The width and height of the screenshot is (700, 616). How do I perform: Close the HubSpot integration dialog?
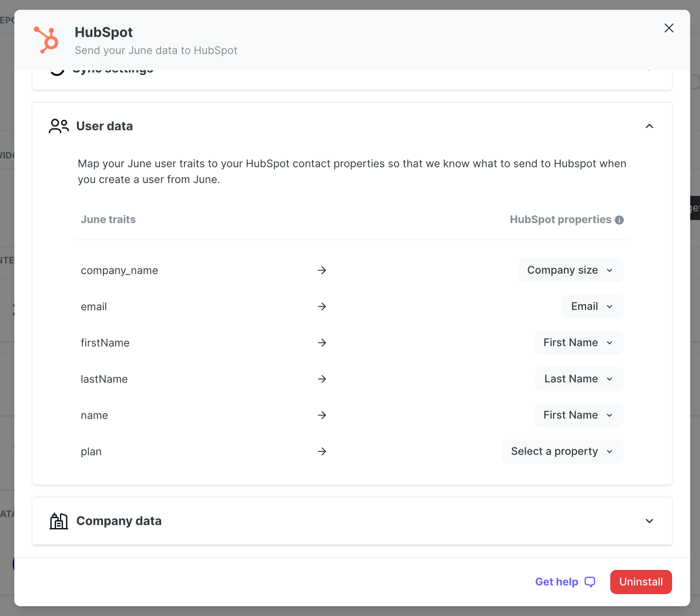(x=669, y=28)
